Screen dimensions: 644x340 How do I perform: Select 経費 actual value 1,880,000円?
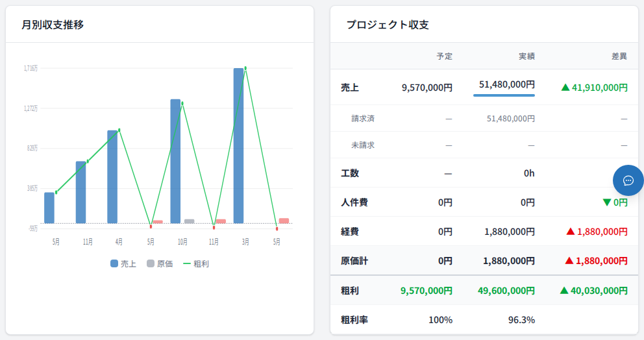coord(510,232)
